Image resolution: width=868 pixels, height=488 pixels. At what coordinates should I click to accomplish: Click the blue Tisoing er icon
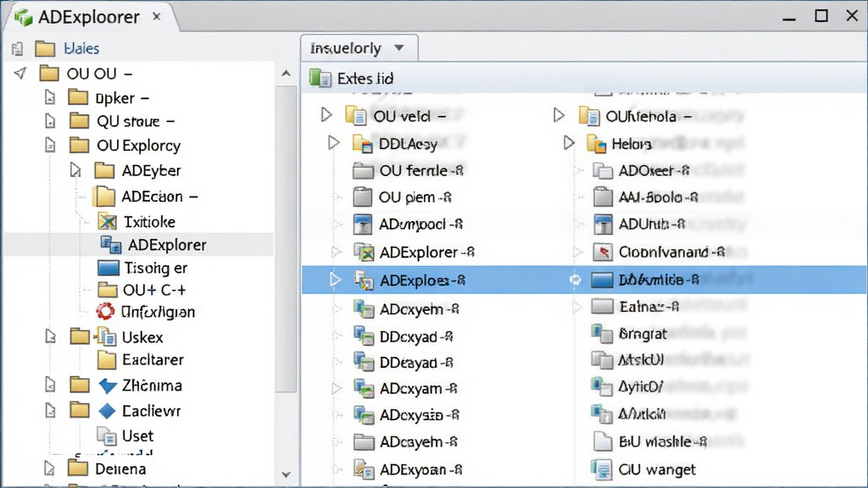(108, 268)
